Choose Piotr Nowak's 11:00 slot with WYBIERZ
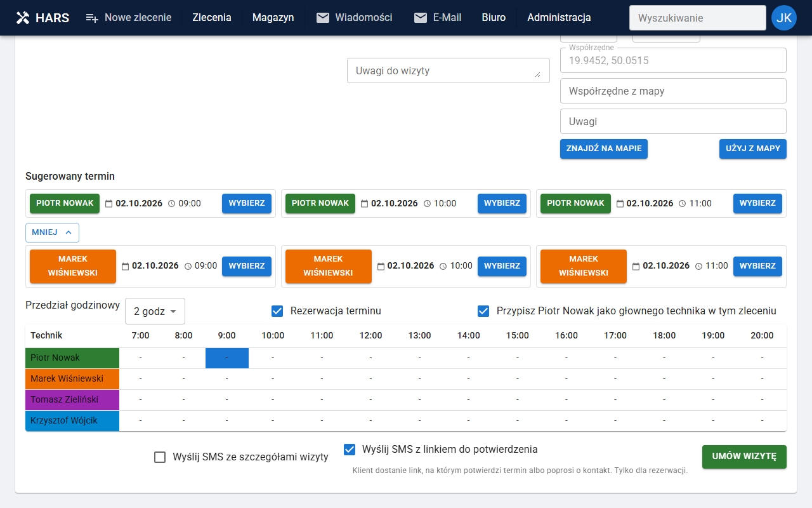Screen dimensions: 812x508 (x=757, y=203)
